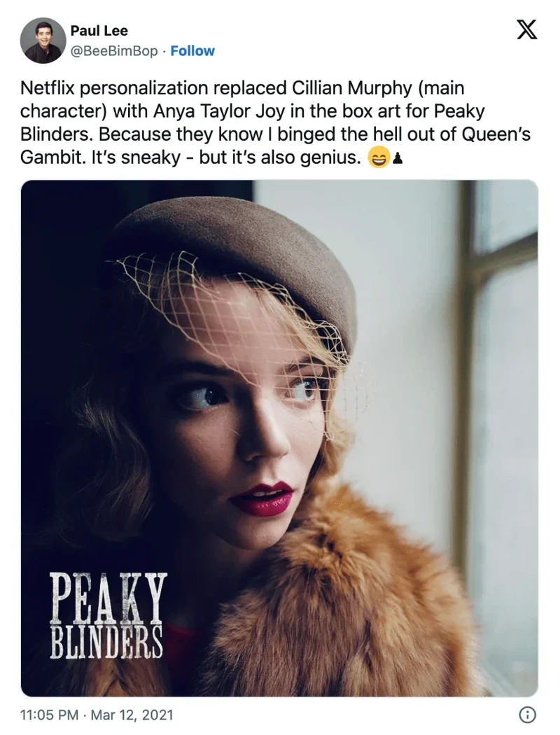
Task: Click the Mar 12, 2021 date
Action: [132, 715]
